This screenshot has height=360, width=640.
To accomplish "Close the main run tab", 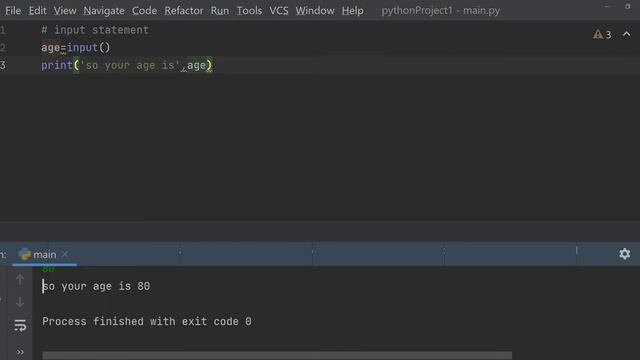I will pyautogui.click(x=64, y=254).
